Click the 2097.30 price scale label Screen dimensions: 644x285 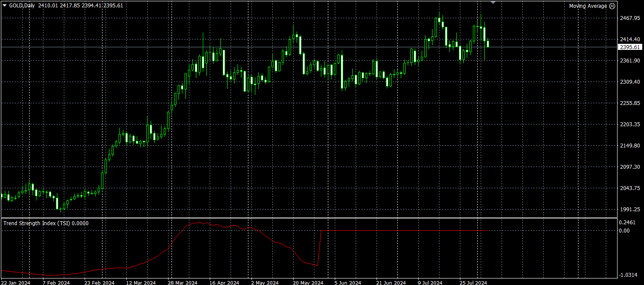pyautogui.click(x=630, y=167)
